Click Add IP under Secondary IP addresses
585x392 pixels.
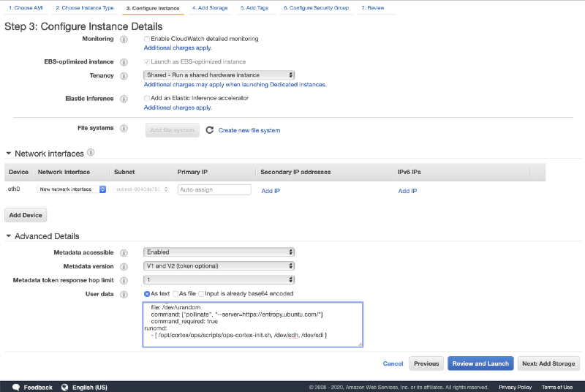pos(271,191)
